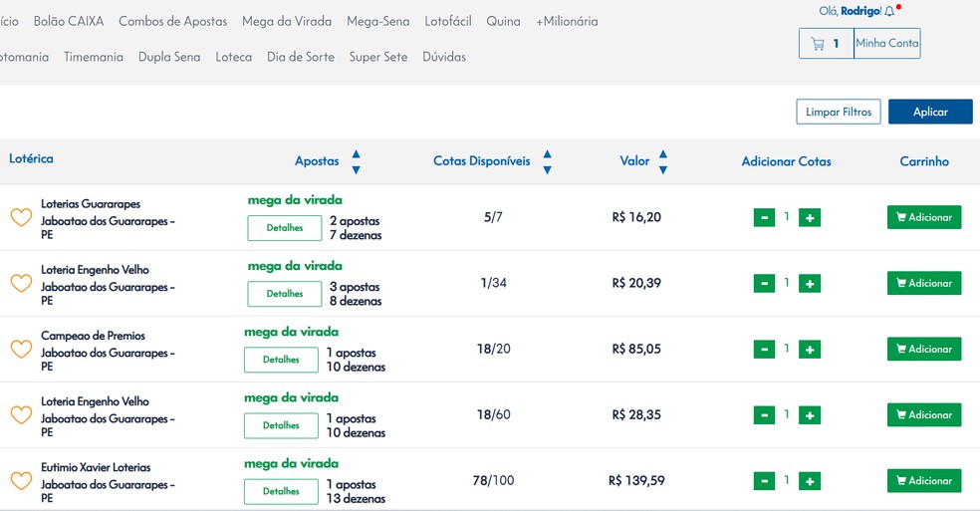Image resolution: width=980 pixels, height=511 pixels.
Task: Increase cotas for the R$ 16,20 row
Action: (810, 217)
